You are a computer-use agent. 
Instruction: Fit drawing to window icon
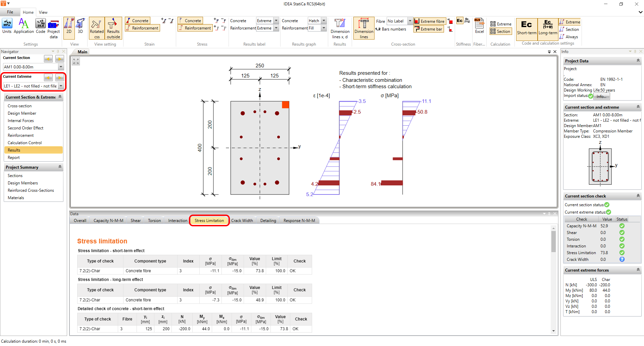pos(76,61)
